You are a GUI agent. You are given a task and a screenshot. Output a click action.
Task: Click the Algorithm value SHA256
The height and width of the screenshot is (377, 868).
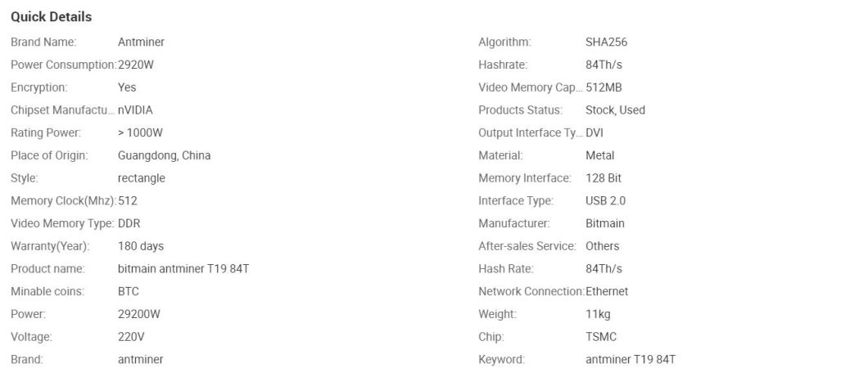tap(607, 42)
